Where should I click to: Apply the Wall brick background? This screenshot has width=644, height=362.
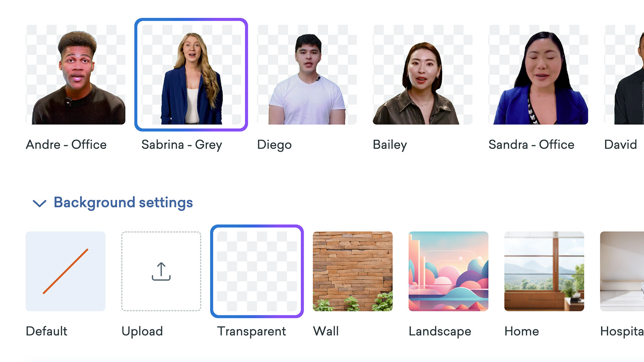click(x=352, y=271)
